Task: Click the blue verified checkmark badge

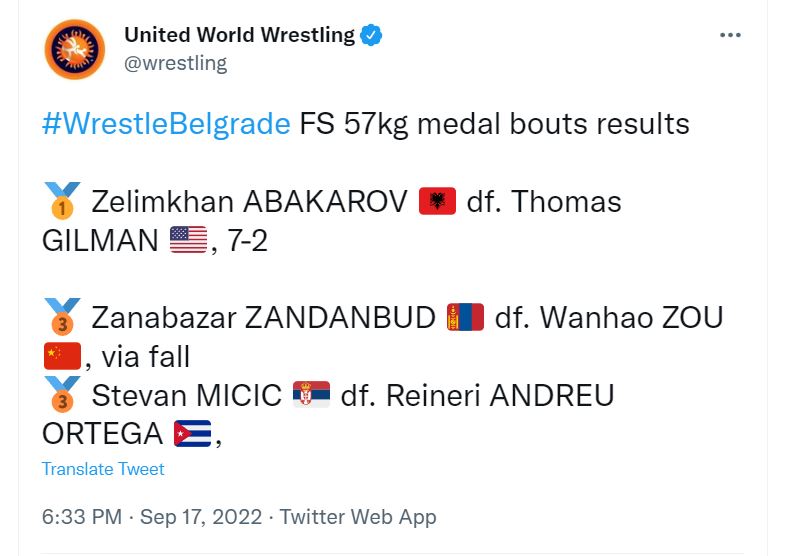Action: pyautogui.click(x=372, y=36)
